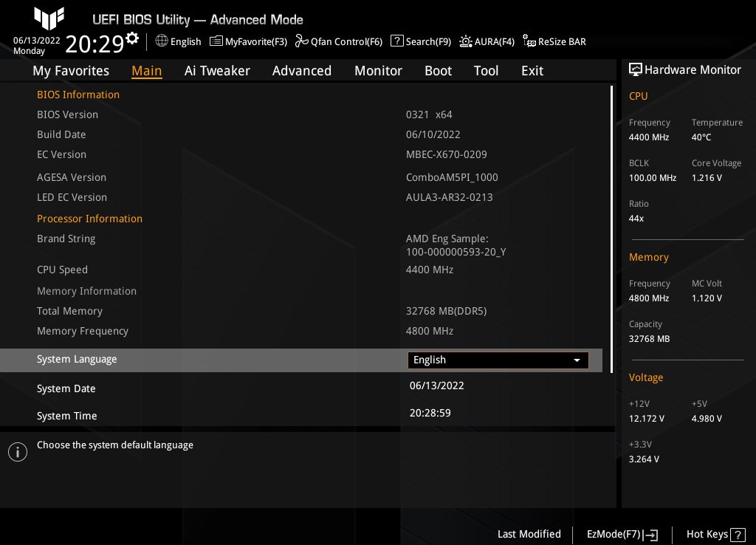The image size is (756, 545).
Task: Open the Advanced tab
Action: tap(302, 71)
